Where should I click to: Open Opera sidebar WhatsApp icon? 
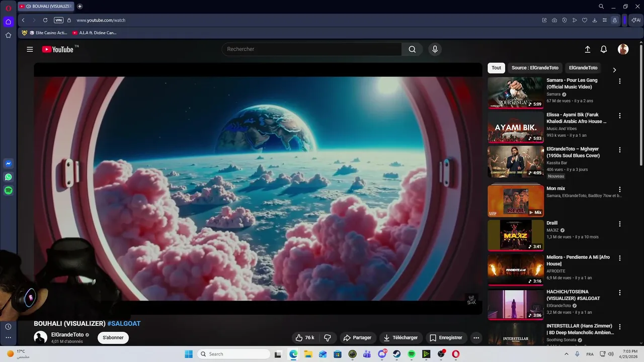[x=8, y=177]
